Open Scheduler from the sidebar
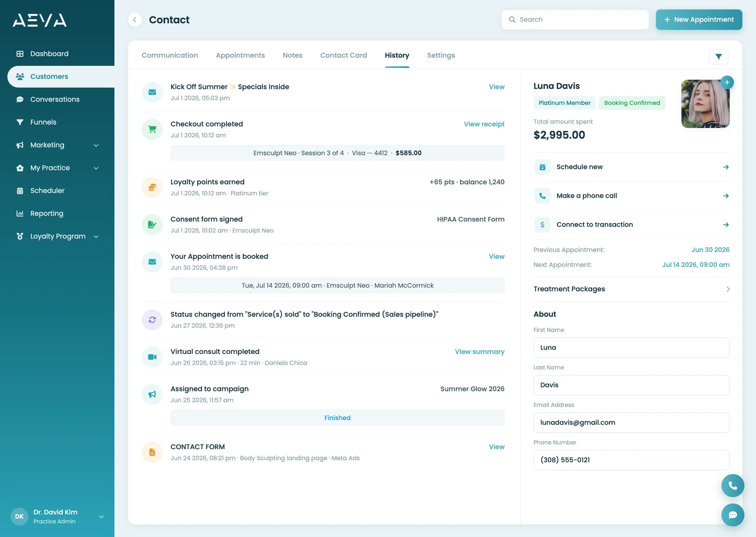756x537 pixels. [x=47, y=191]
